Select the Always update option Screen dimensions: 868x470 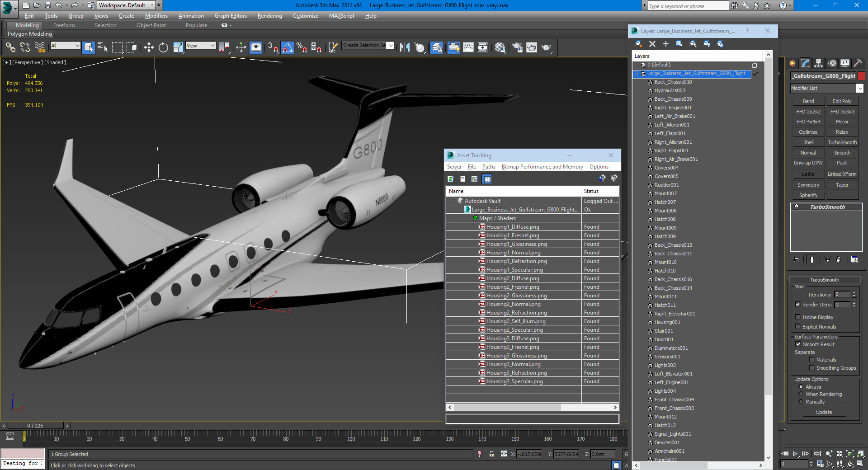click(801, 386)
